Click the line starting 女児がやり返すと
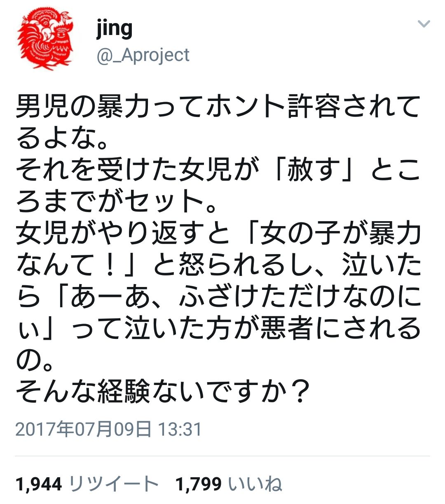The width and height of the screenshot is (445, 504). tap(218, 233)
